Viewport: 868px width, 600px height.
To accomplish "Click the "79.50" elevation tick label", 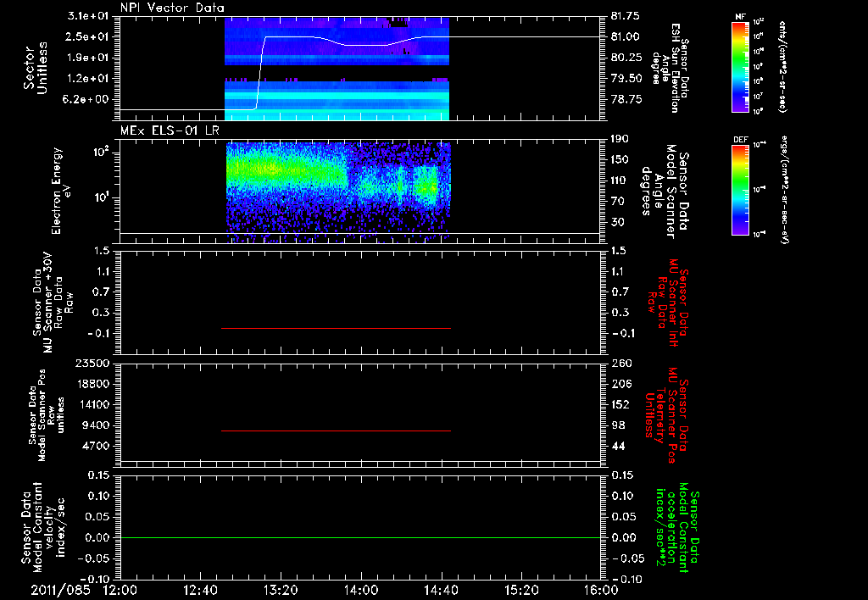I will pos(626,79).
